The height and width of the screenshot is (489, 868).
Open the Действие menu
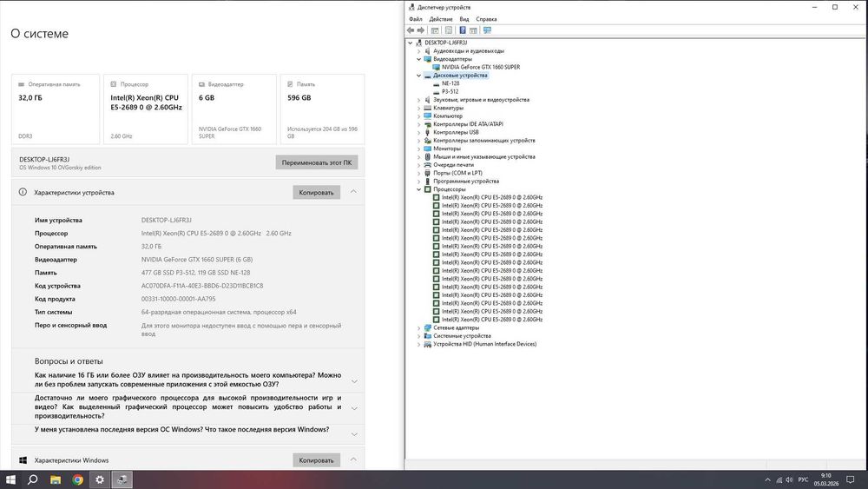[441, 19]
